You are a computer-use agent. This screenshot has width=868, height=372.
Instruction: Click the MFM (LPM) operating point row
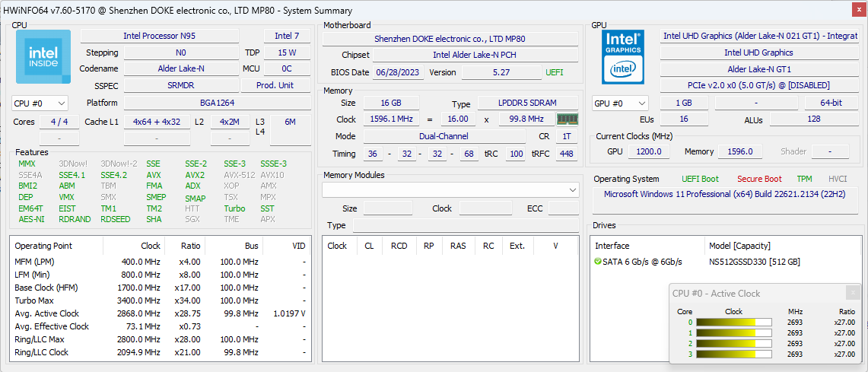[160, 262]
